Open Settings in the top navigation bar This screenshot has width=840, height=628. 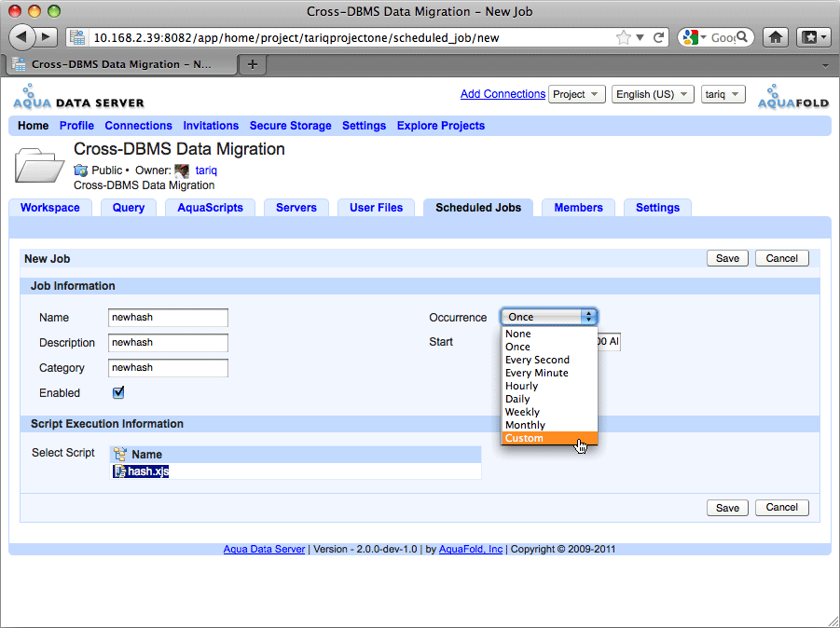(365, 126)
